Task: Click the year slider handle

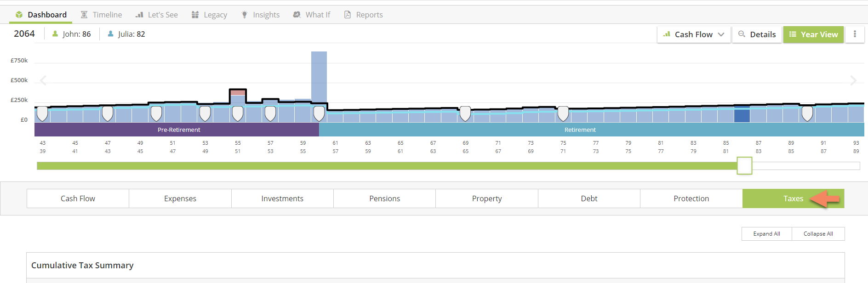Action: click(x=744, y=165)
